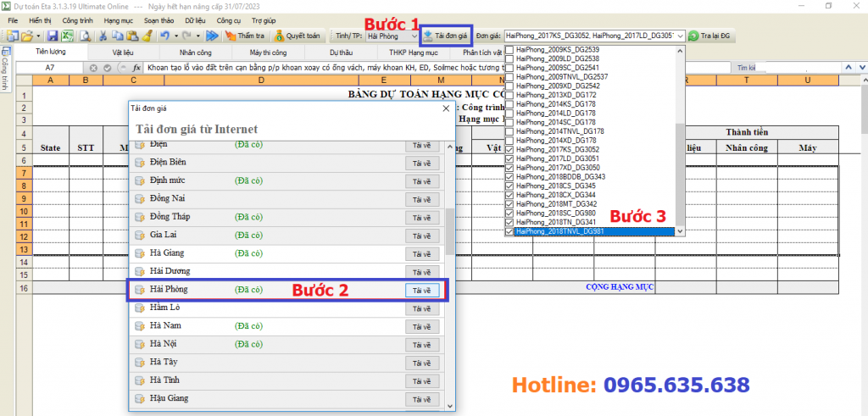Collapse the Đơn giá combo box
The width and height of the screenshot is (868, 416).
(x=679, y=36)
